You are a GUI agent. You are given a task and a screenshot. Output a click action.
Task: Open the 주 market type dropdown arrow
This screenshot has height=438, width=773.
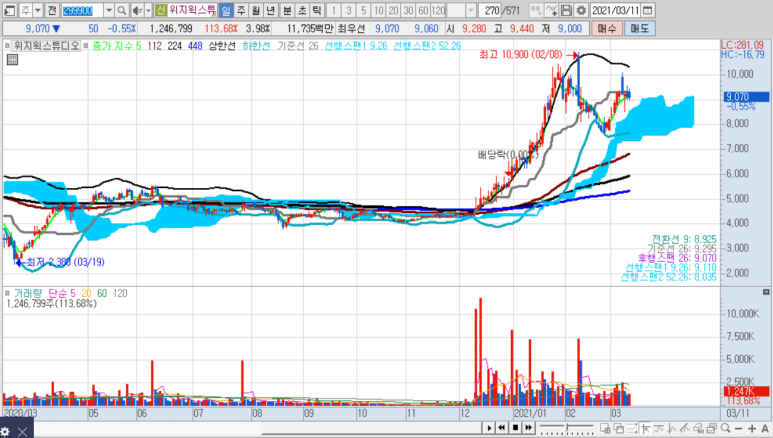(38, 10)
